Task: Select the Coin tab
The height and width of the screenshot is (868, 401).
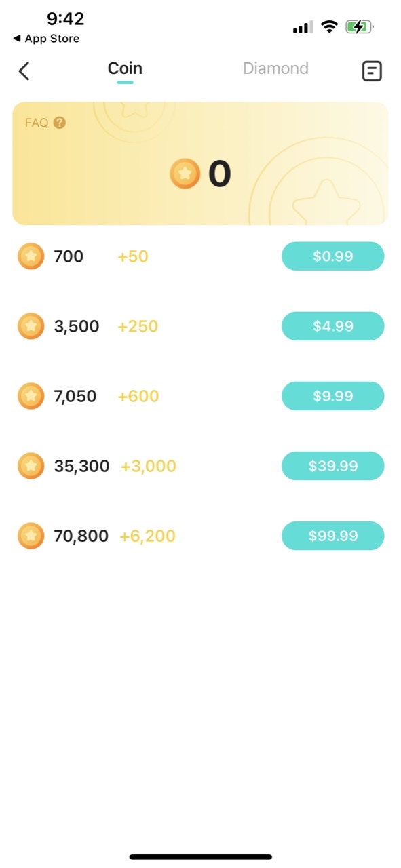Action: tap(124, 68)
